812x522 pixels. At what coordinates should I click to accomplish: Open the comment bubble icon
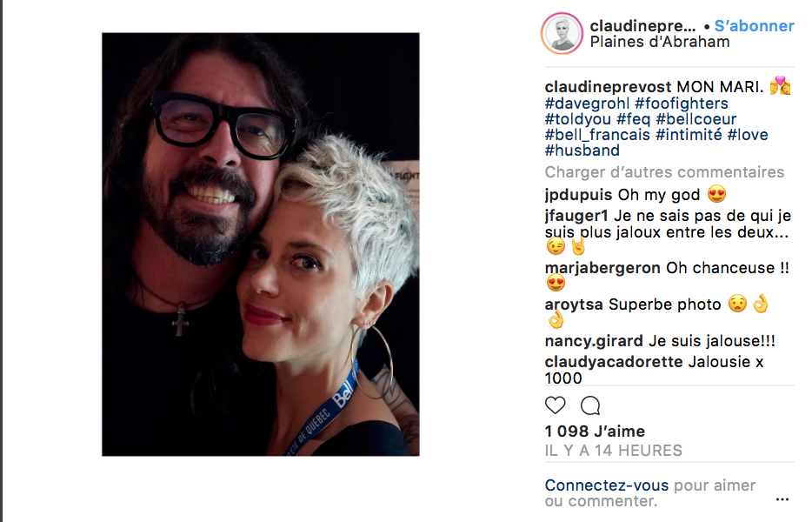click(590, 405)
